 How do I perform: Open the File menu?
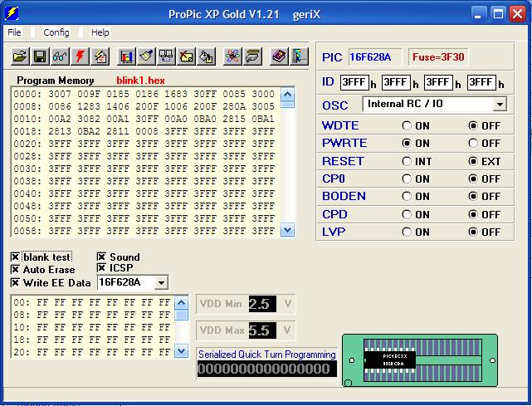click(14, 32)
